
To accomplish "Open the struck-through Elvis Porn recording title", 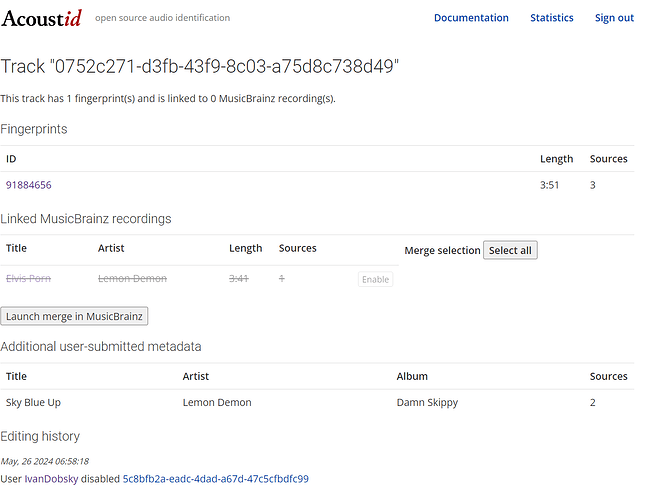I will point(28,278).
